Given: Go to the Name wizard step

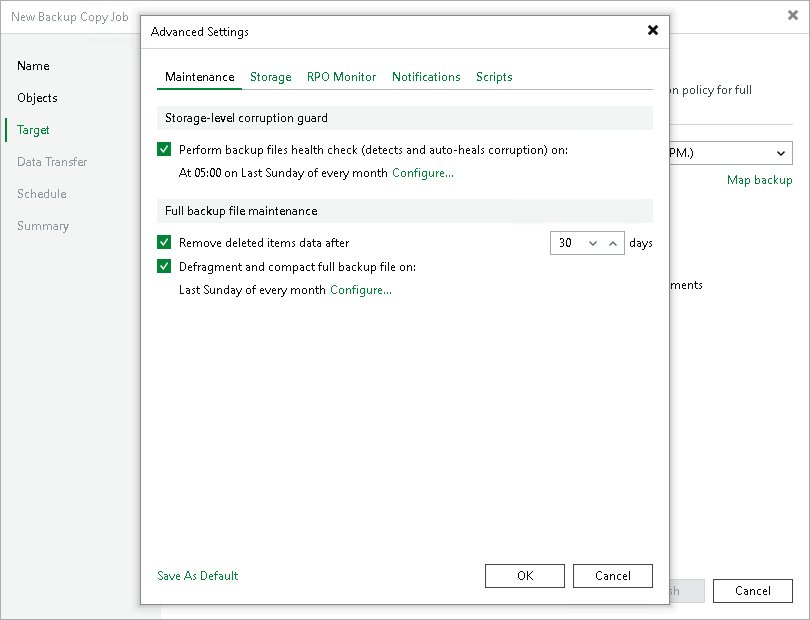Looking at the screenshot, I should point(34,66).
